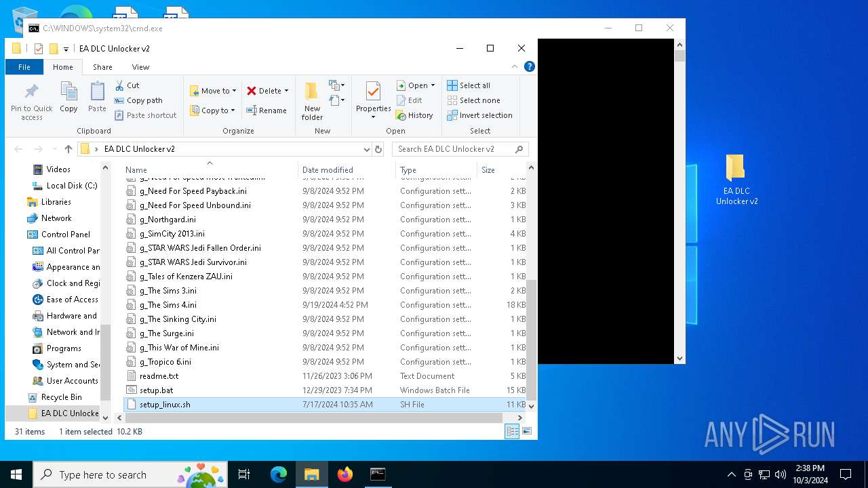Open the File menu tab

[x=24, y=67]
